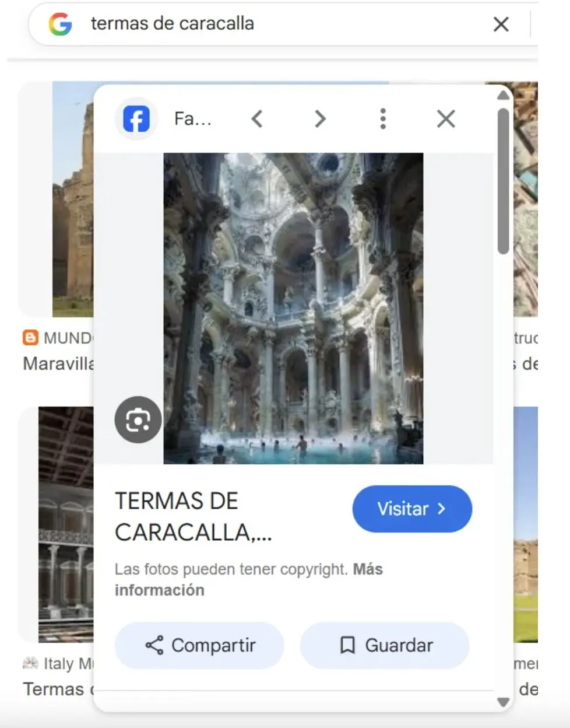Open the three-dot more options menu
Viewport: 570px width, 728px height.
point(383,119)
